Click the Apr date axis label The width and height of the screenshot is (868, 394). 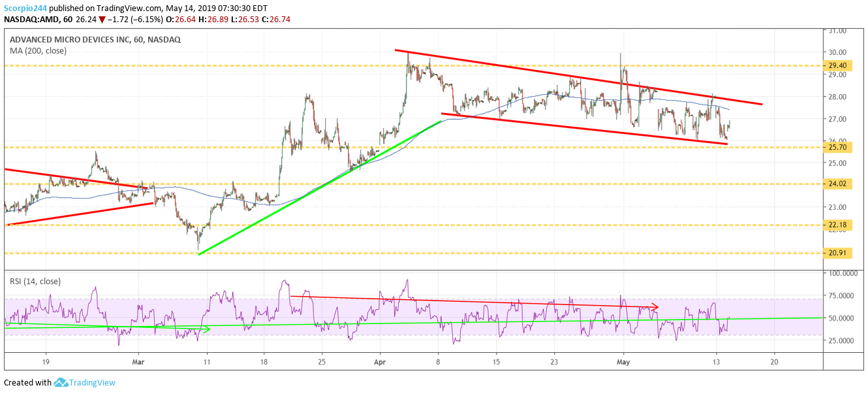pyautogui.click(x=380, y=361)
